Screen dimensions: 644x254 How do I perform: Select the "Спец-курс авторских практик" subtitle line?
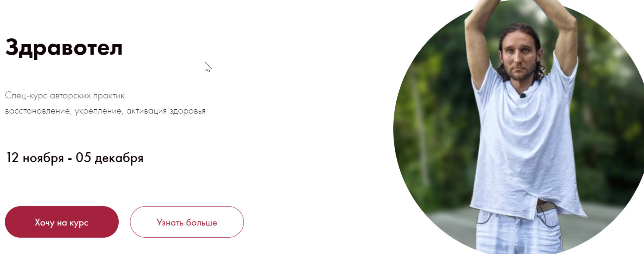65,96
